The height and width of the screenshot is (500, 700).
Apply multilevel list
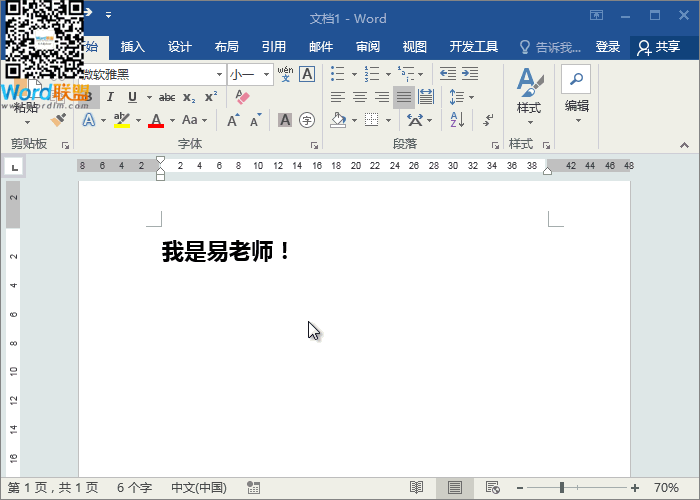pyautogui.click(x=406, y=74)
